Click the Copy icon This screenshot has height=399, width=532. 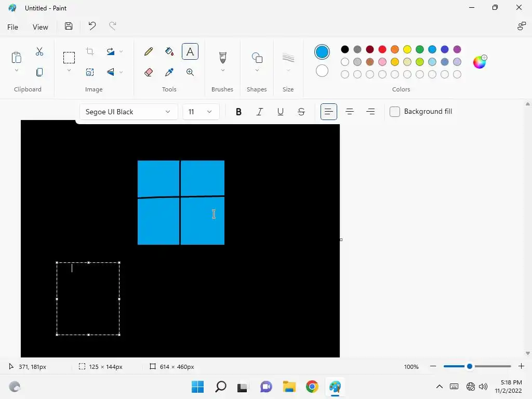point(39,72)
